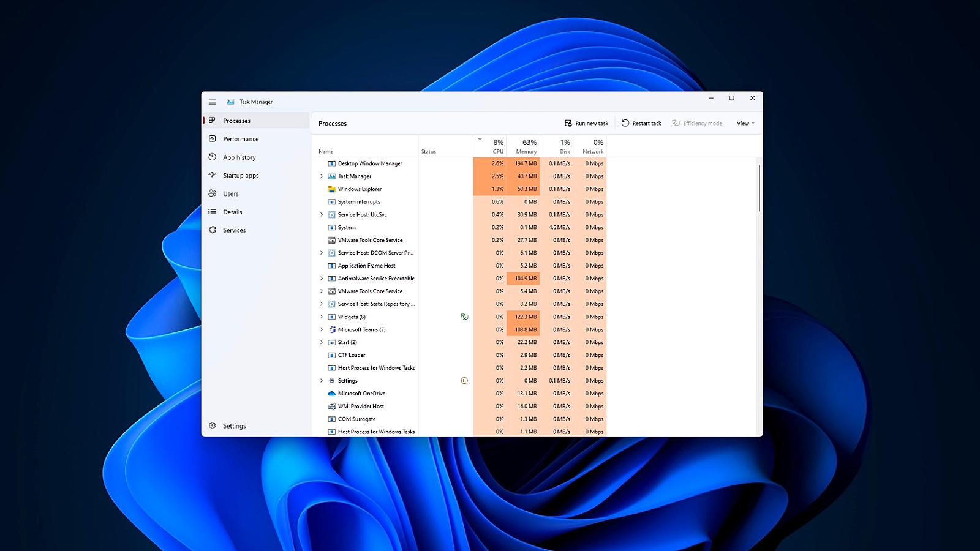
Task: Click the Service Host: UtcSvc gear icon
Action: coord(331,215)
